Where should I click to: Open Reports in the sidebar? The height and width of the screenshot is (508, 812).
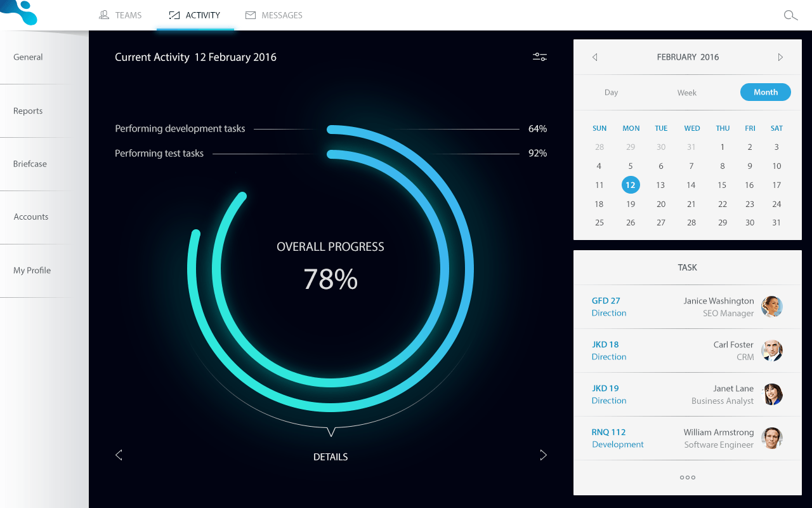pyautogui.click(x=28, y=111)
